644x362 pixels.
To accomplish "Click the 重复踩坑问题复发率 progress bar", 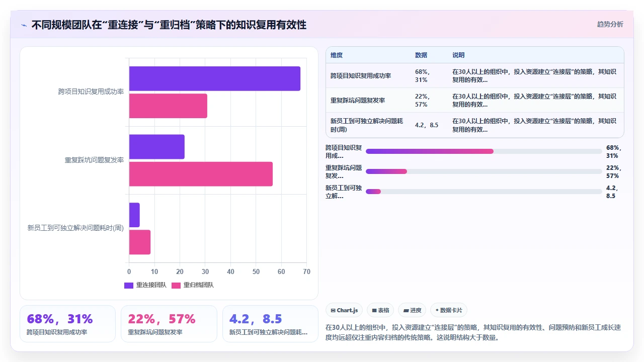I will tap(484, 171).
